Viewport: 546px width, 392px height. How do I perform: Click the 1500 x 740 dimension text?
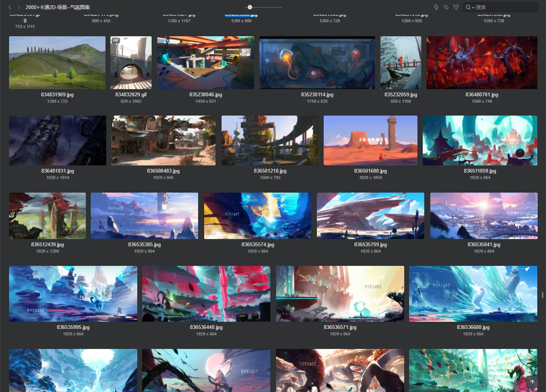[482, 102]
